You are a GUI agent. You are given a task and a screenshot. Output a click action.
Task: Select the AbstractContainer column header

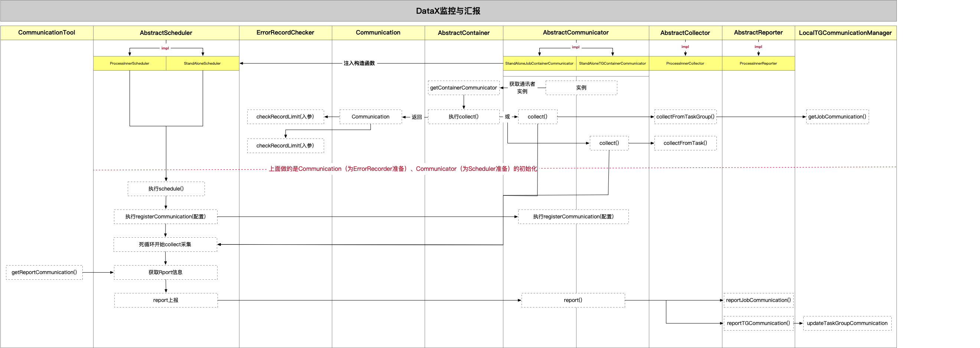pos(464,33)
